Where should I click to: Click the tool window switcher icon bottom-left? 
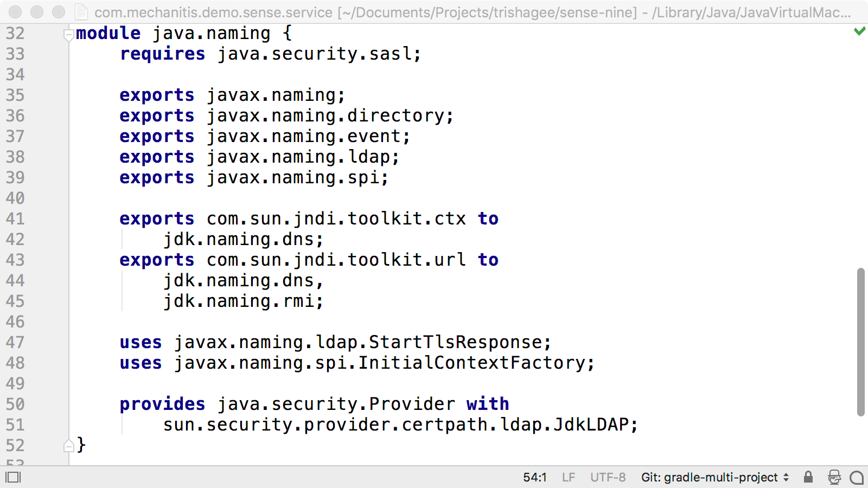pos(13,477)
